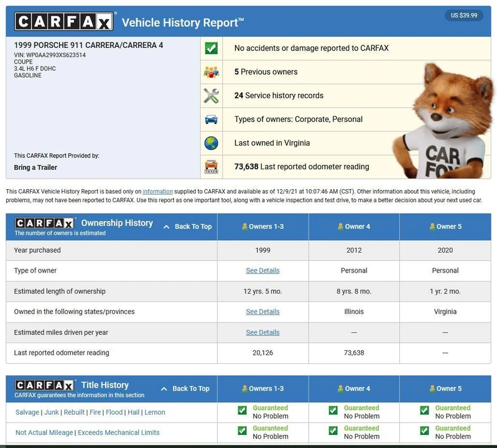Click the 'Year purchased' row label
The height and width of the screenshot is (448, 497).
pos(37,250)
